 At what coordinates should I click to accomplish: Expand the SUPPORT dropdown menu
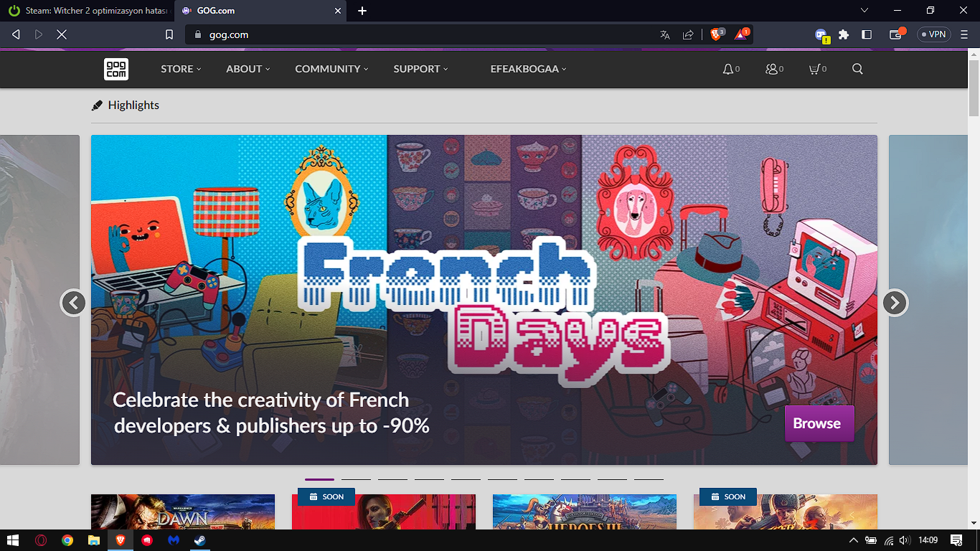pyautogui.click(x=420, y=69)
